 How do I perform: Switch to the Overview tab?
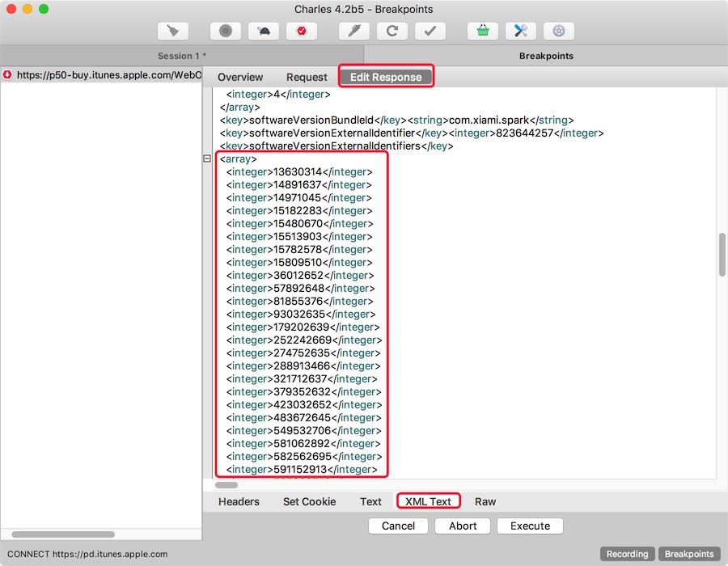pos(240,77)
